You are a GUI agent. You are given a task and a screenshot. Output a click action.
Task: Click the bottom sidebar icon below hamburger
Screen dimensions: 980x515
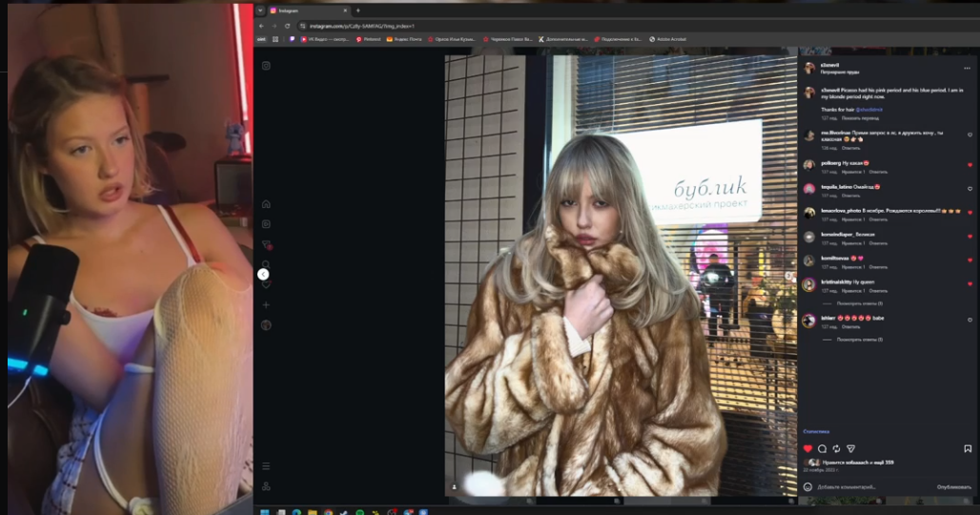[x=266, y=486]
